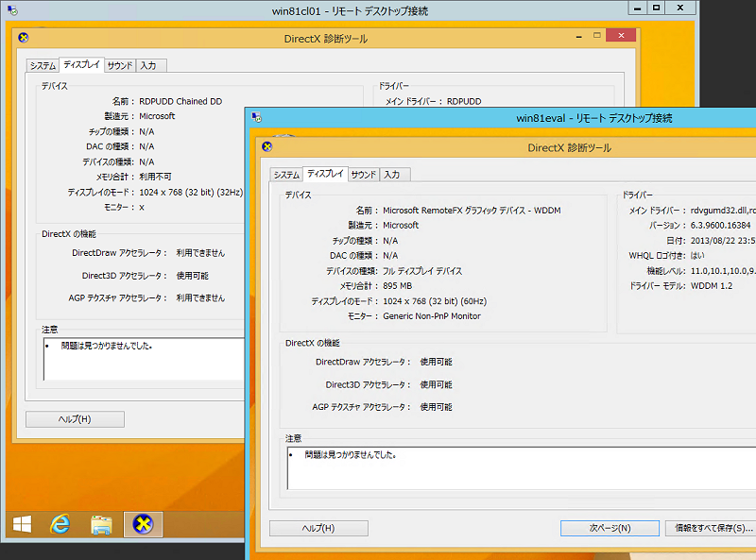
Task: Click 'RDPUDD Chained DD' device name
Action: (x=180, y=102)
